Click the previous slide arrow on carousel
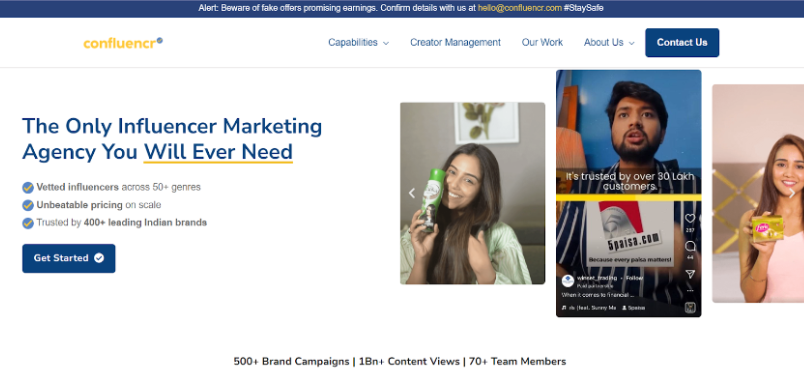Screen dimensions: 804x389 click(411, 193)
